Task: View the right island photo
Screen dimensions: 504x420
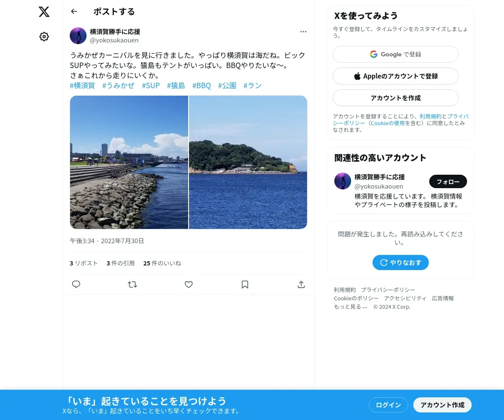Action: (x=248, y=162)
